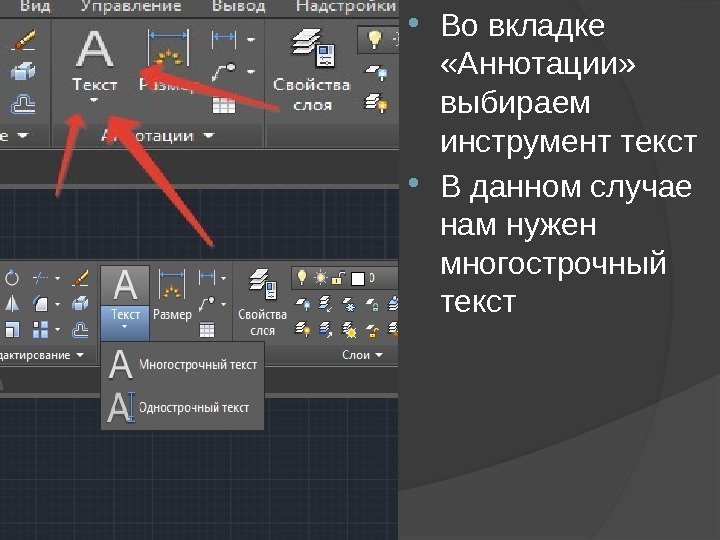Select multileader icon in lower ribbon
The image size is (720, 540).
coord(207,304)
